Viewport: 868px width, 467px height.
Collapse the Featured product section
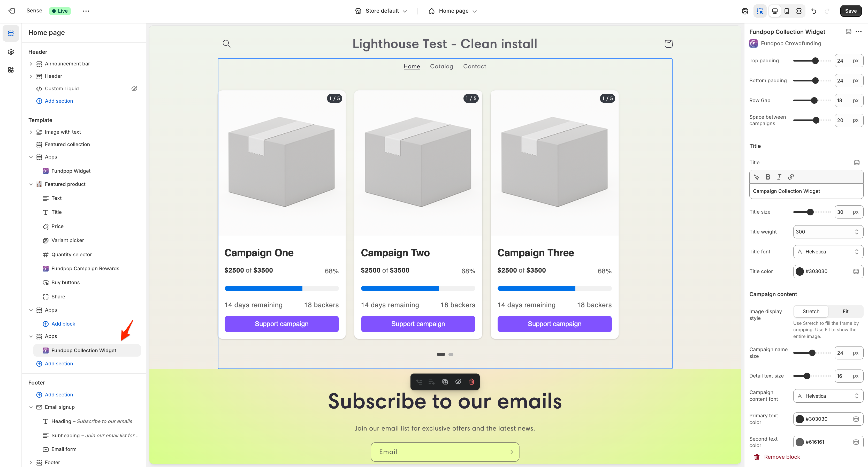(31, 184)
